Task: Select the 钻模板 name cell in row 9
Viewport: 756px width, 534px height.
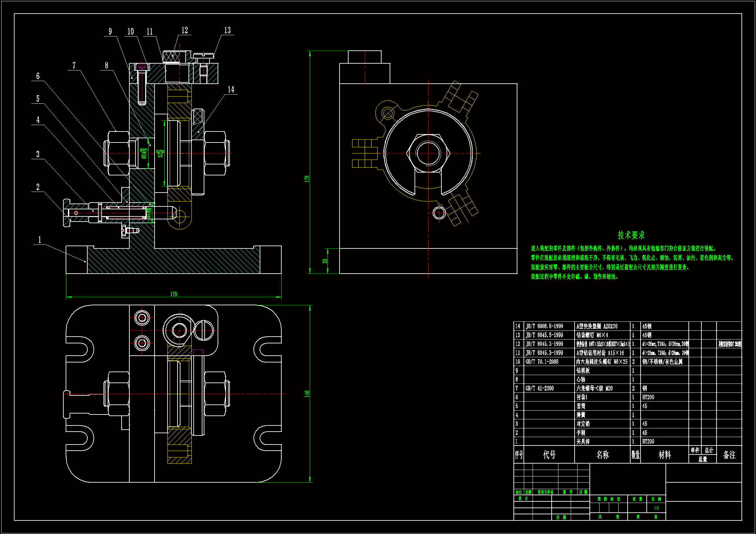Action: [x=583, y=371]
